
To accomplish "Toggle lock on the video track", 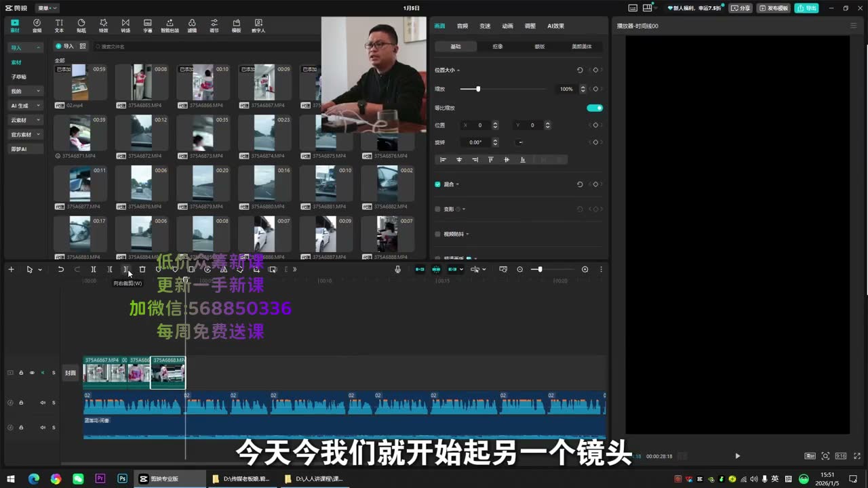I will coord(21,373).
